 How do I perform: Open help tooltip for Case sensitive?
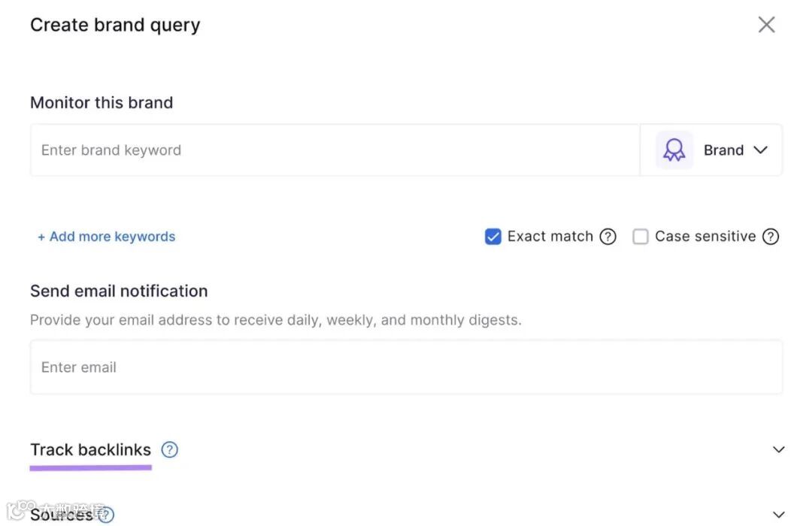[771, 237]
